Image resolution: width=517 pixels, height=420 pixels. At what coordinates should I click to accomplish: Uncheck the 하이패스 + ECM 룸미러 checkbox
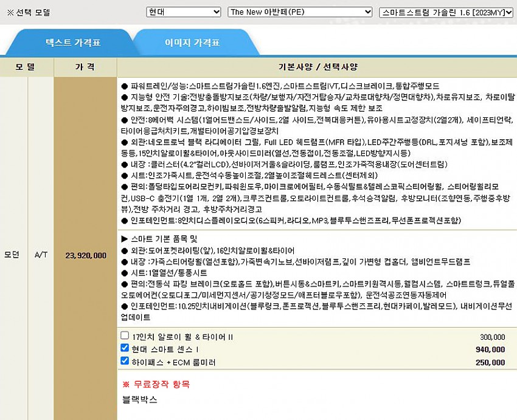125,362
